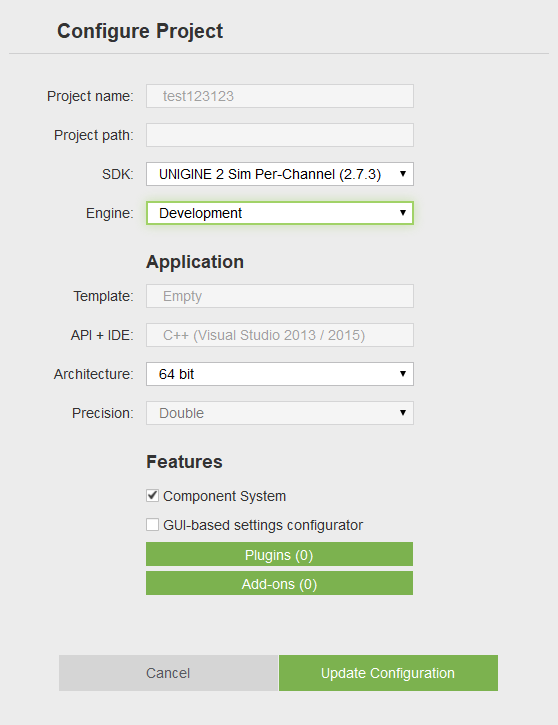Click the GUI-based settings configurator label
Screen dimensions: 558x725
(x=263, y=525)
